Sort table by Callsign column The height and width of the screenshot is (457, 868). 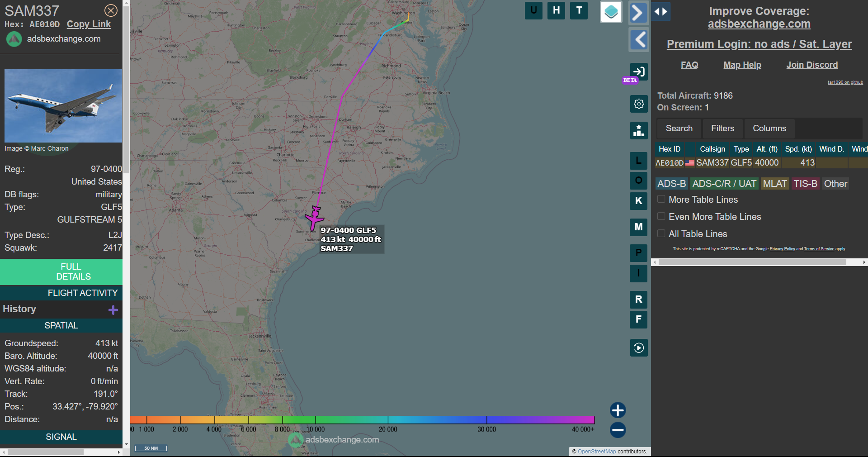[712, 149]
